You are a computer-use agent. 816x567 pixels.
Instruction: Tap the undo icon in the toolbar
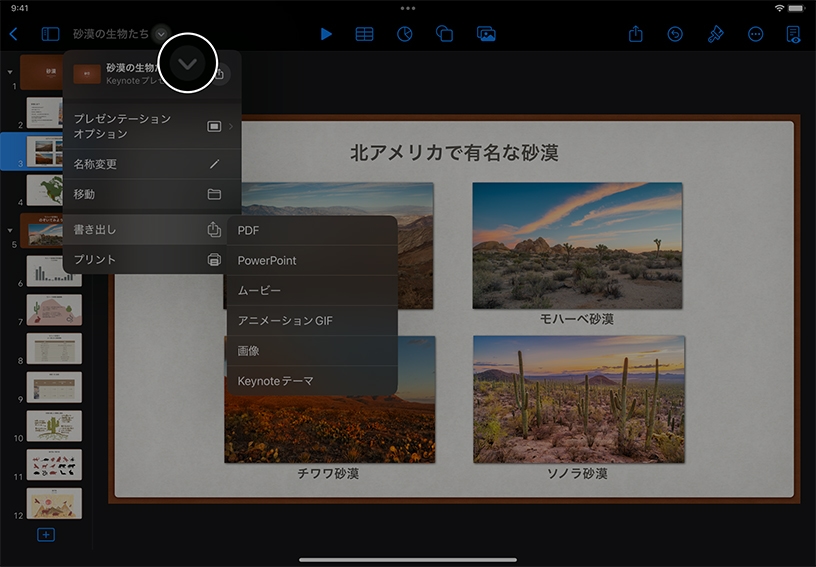click(x=675, y=34)
